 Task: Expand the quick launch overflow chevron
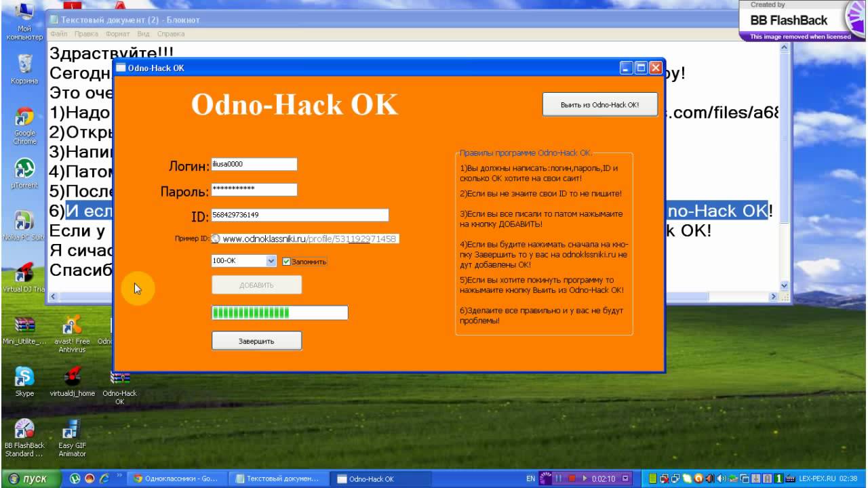(120, 476)
